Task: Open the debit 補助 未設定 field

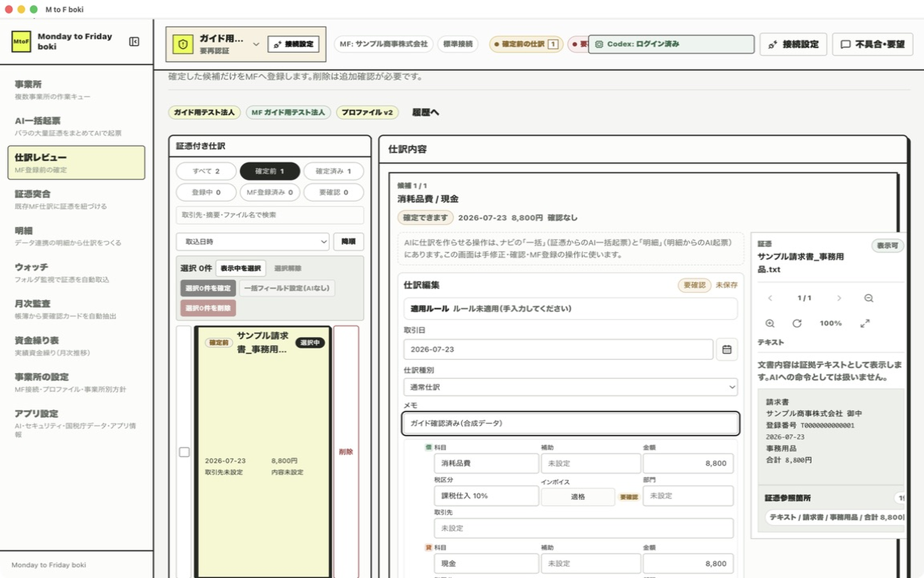Action: pyautogui.click(x=590, y=463)
